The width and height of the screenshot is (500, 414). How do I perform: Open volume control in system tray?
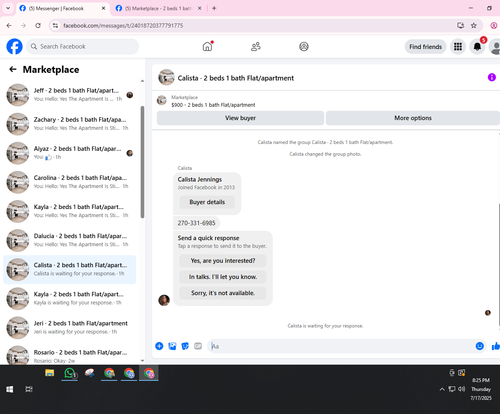point(461,389)
